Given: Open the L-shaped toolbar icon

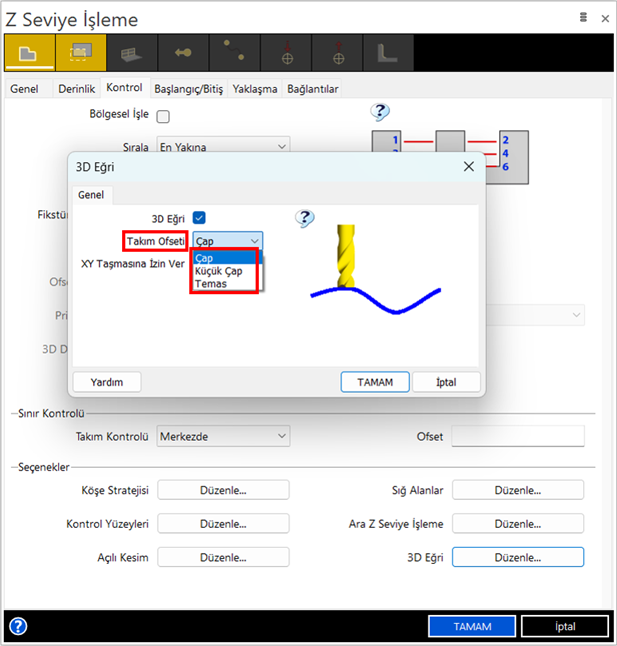Looking at the screenshot, I should pyautogui.click(x=388, y=53).
